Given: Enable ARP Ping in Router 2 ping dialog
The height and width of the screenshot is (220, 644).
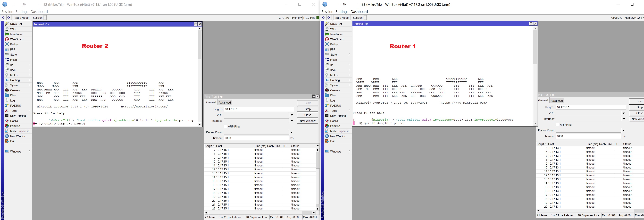Looking at the screenshot, I should click(226, 126).
